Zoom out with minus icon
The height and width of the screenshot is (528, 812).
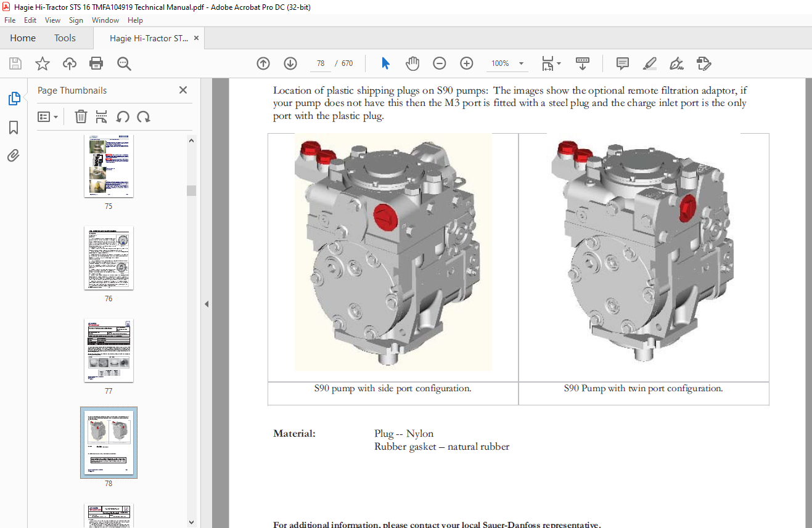point(440,63)
